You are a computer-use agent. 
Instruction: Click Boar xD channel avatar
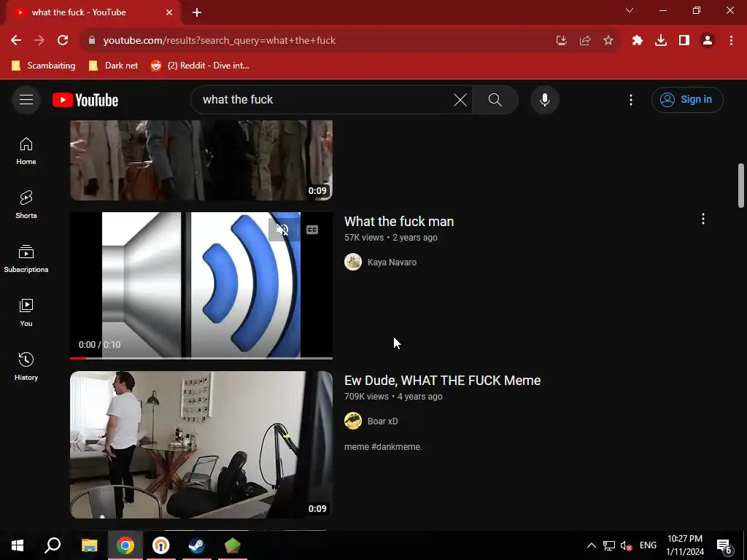pos(353,421)
